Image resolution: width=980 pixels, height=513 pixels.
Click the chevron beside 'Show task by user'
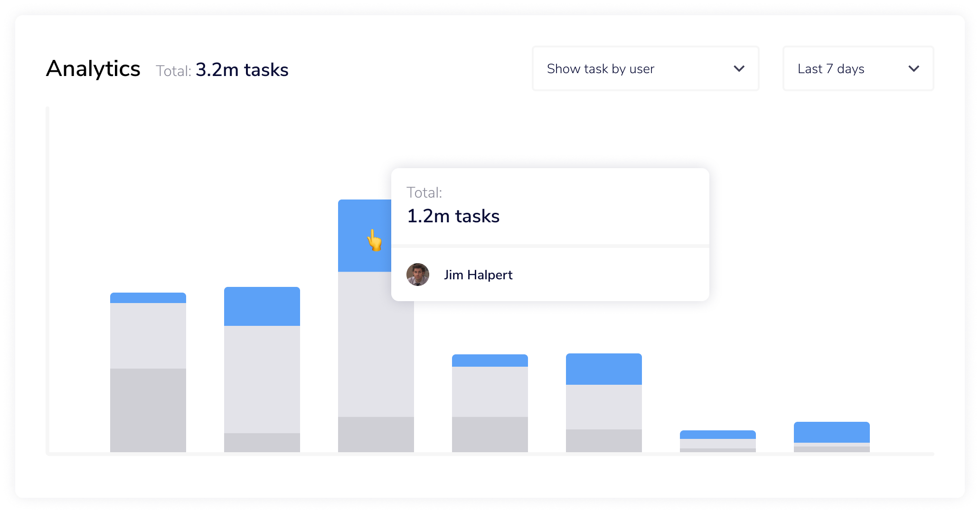(x=739, y=69)
